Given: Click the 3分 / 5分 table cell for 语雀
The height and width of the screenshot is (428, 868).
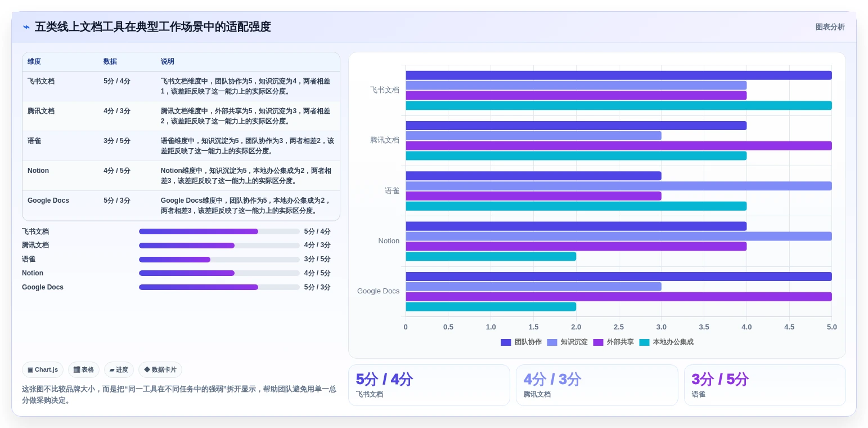Looking at the screenshot, I should point(117,141).
